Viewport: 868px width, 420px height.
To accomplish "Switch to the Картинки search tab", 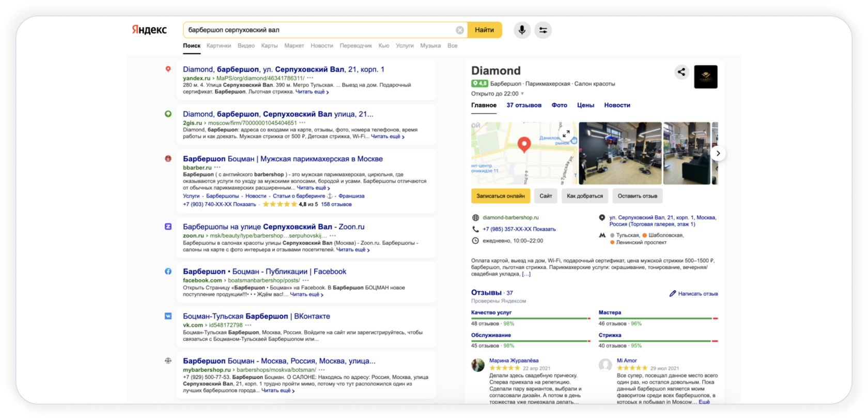I will (219, 46).
